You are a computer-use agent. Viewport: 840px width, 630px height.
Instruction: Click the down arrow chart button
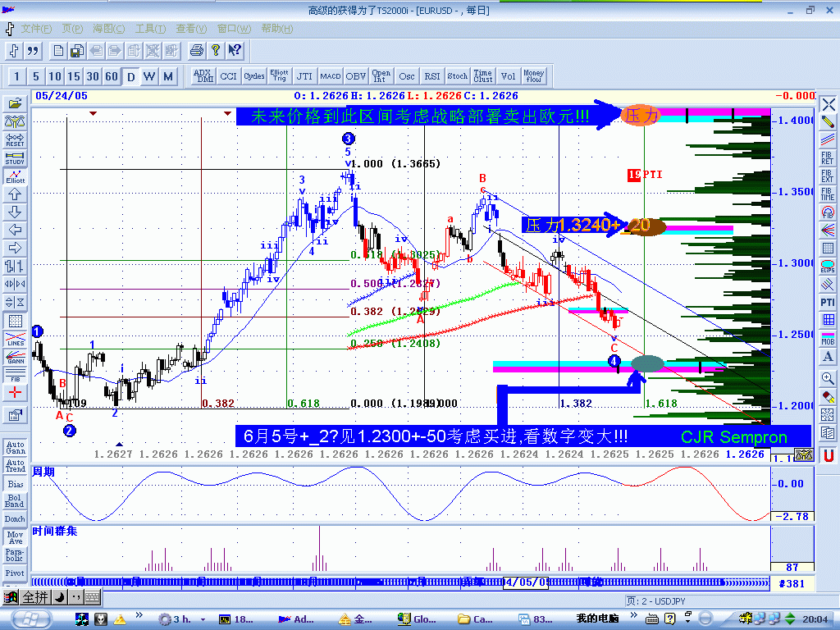tap(15, 212)
